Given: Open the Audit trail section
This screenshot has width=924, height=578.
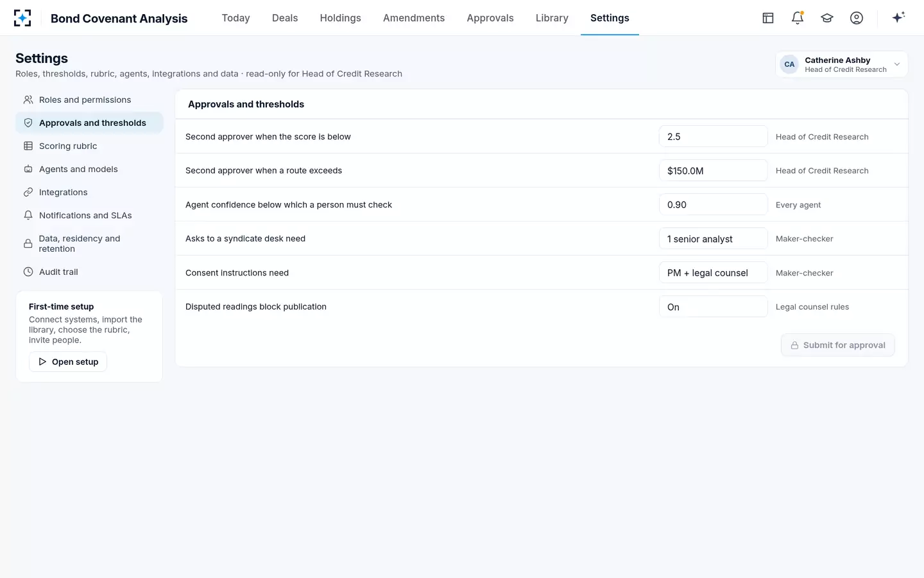Looking at the screenshot, I should (x=89, y=272).
